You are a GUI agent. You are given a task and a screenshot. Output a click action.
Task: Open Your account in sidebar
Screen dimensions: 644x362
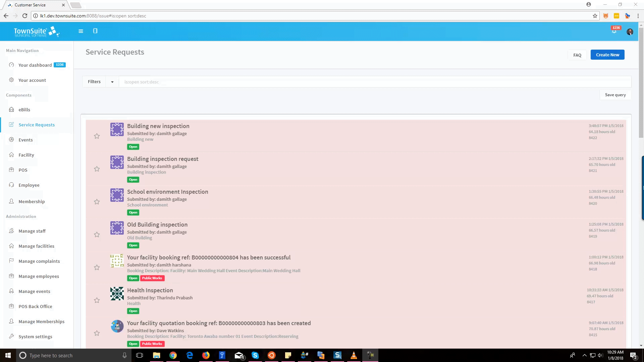tap(32, 80)
